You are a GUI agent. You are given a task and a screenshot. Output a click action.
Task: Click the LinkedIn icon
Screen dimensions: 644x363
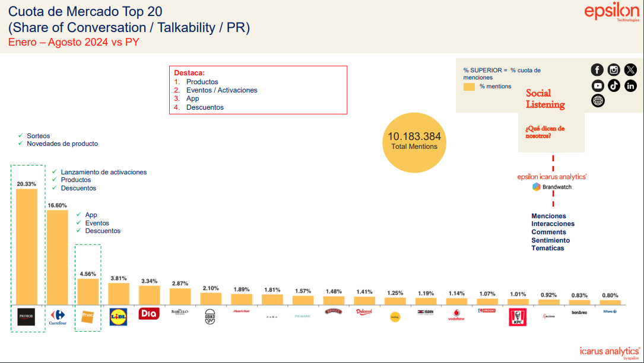tap(630, 86)
